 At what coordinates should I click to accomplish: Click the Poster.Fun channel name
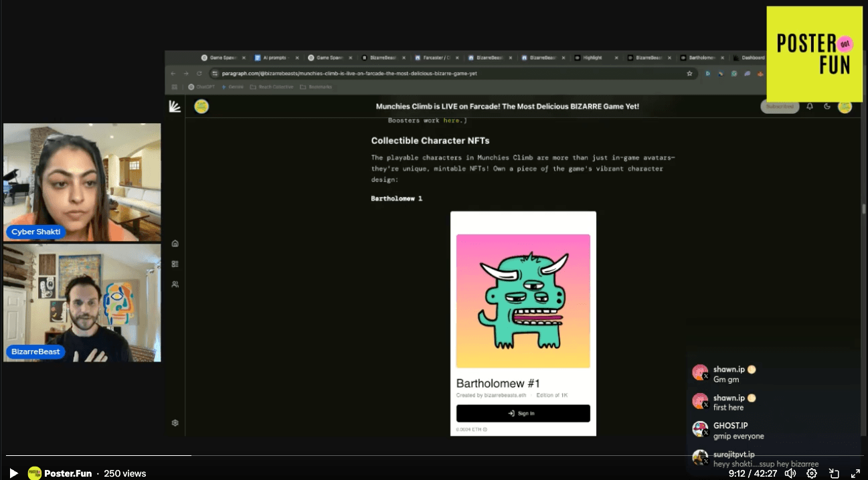[x=68, y=473]
